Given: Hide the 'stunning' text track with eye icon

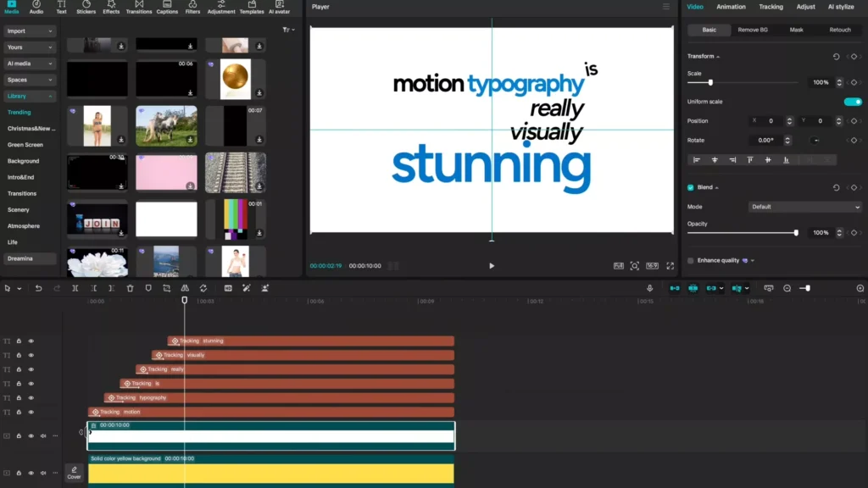Looking at the screenshot, I should coord(31,341).
